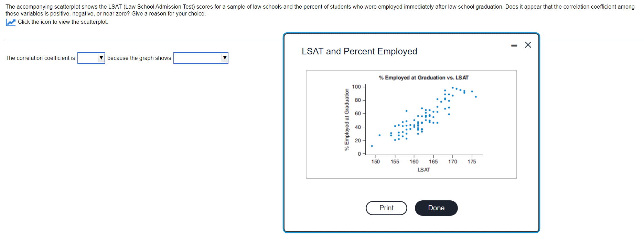Click the arrow on the first answer dropdown
The width and height of the screenshot is (644, 242).
[101, 58]
